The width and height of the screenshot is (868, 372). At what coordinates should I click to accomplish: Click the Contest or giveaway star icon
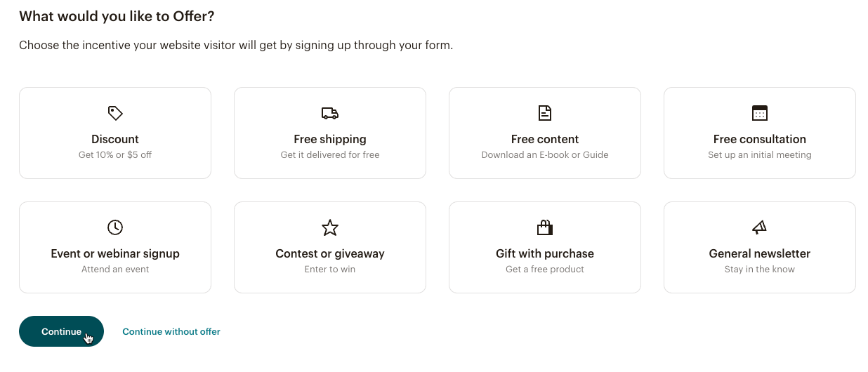[330, 227]
